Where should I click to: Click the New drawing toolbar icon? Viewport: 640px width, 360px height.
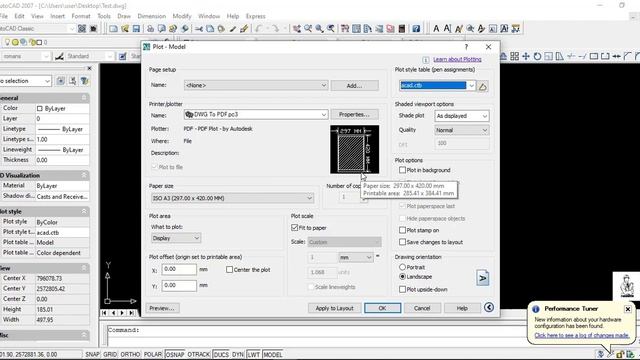[x=113, y=29]
